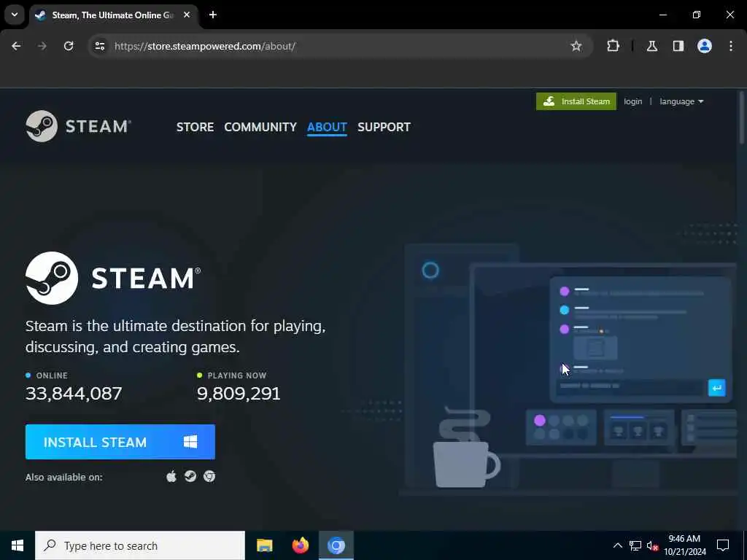Open Chrome three-dot menu
The width and height of the screenshot is (747, 560).
pyautogui.click(x=731, y=46)
